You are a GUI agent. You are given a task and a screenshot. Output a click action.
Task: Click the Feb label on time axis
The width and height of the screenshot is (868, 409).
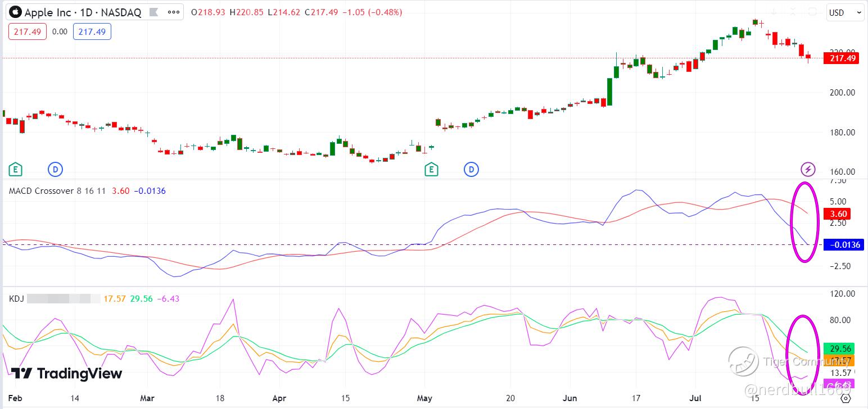(x=16, y=398)
